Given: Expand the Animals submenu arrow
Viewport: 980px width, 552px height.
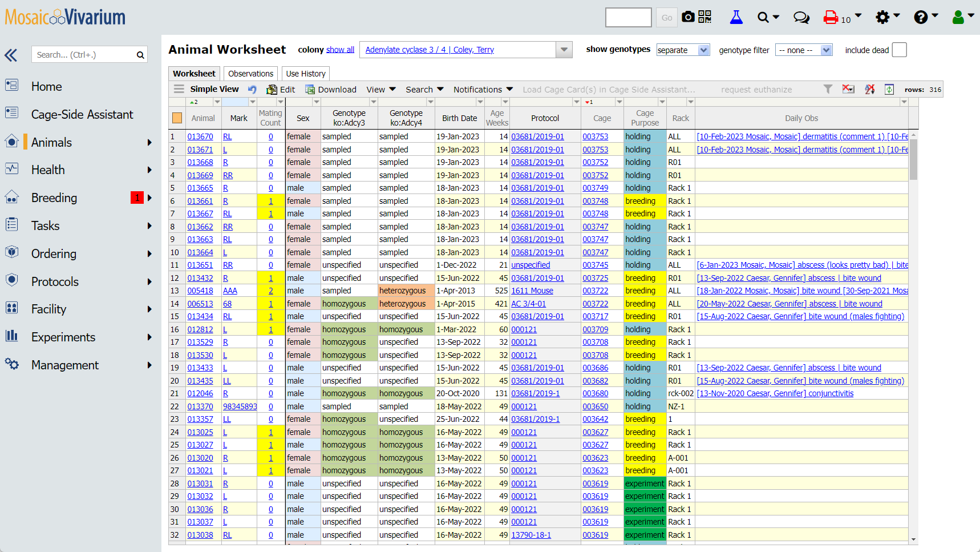Looking at the screenshot, I should click(149, 142).
